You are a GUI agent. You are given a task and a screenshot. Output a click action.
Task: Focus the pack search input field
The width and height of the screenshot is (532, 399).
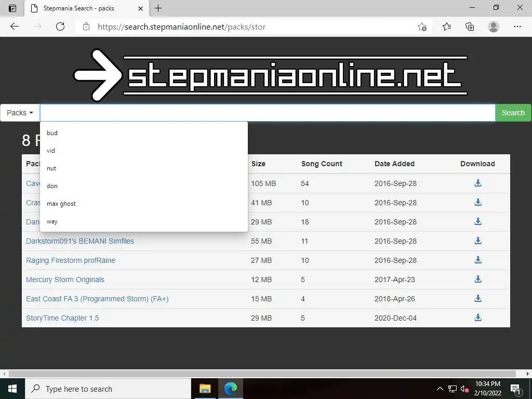click(x=268, y=113)
